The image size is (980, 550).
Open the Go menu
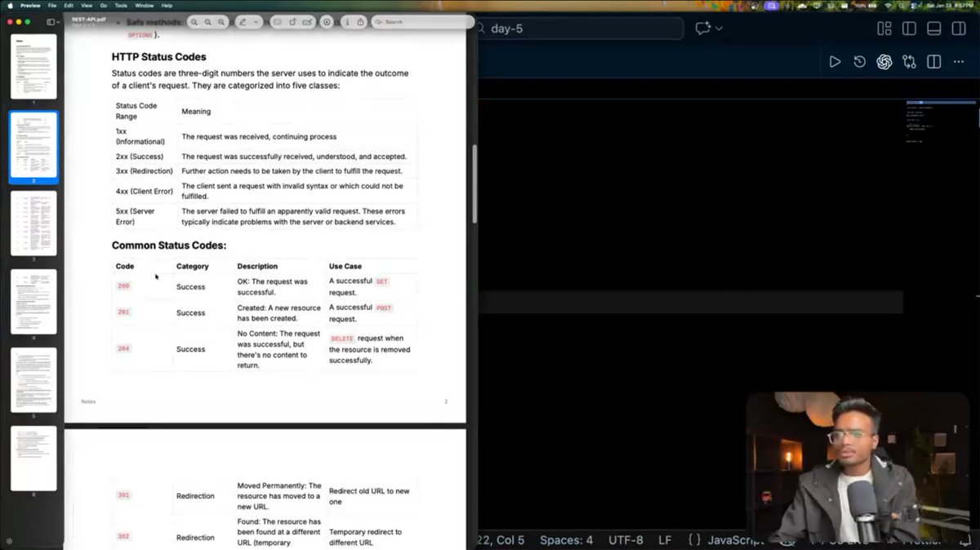click(x=103, y=6)
